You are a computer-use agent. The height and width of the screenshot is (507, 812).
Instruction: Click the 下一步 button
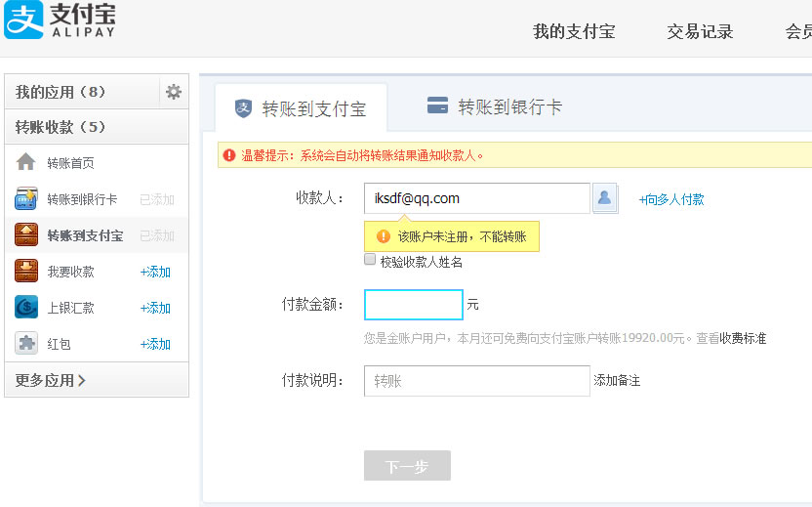[x=407, y=466]
